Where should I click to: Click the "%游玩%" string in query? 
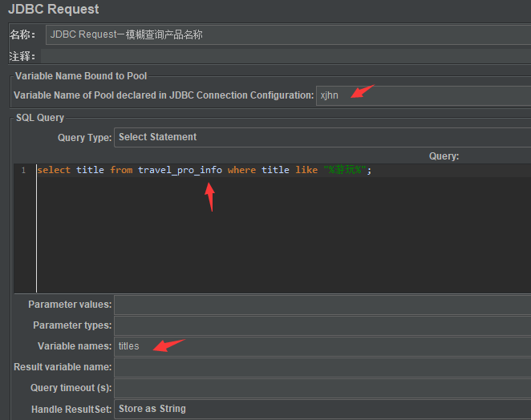coord(345,170)
